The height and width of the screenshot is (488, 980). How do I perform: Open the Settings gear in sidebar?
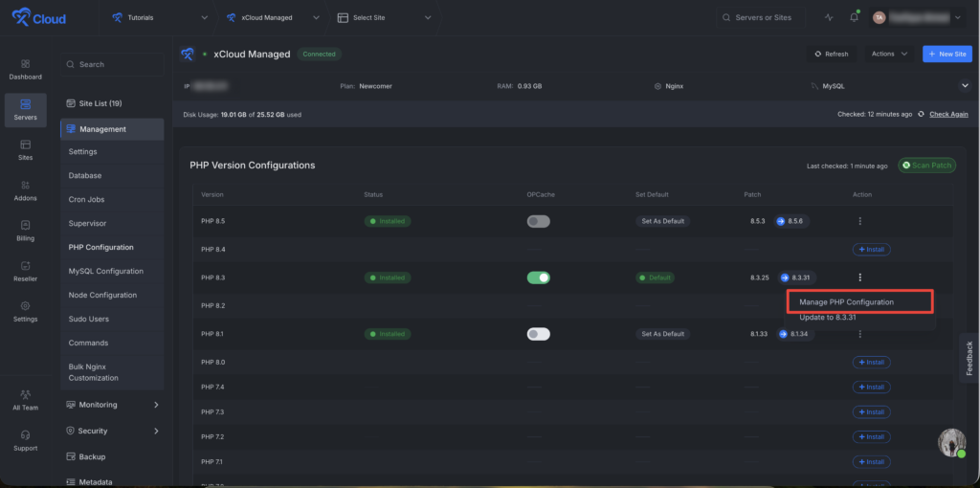(25, 311)
